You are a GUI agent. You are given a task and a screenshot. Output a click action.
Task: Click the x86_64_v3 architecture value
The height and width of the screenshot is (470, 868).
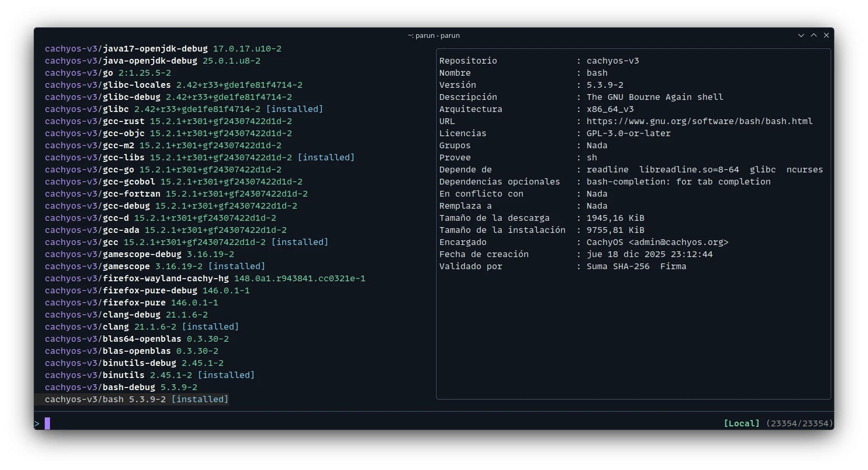(x=610, y=109)
